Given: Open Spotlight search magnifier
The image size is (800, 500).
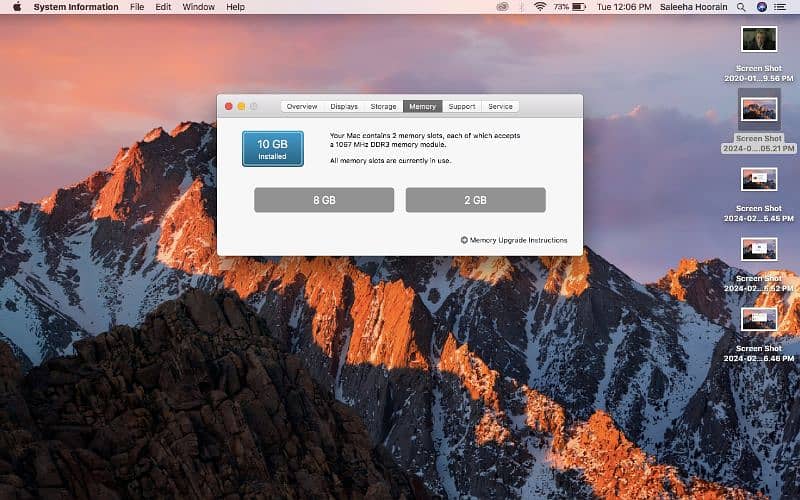Looking at the screenshot, I should pos(743,7).
